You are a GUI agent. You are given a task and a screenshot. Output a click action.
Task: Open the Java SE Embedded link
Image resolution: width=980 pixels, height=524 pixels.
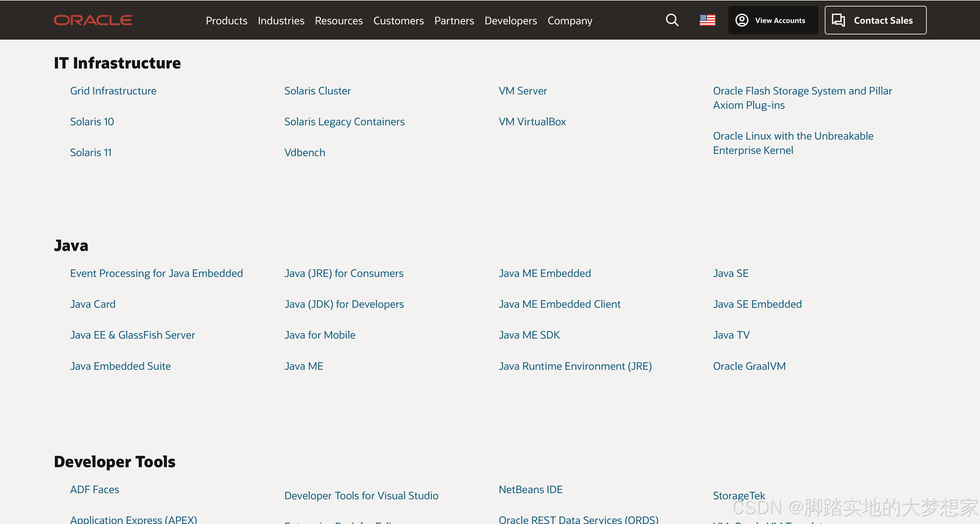click(x=757, y=304)
